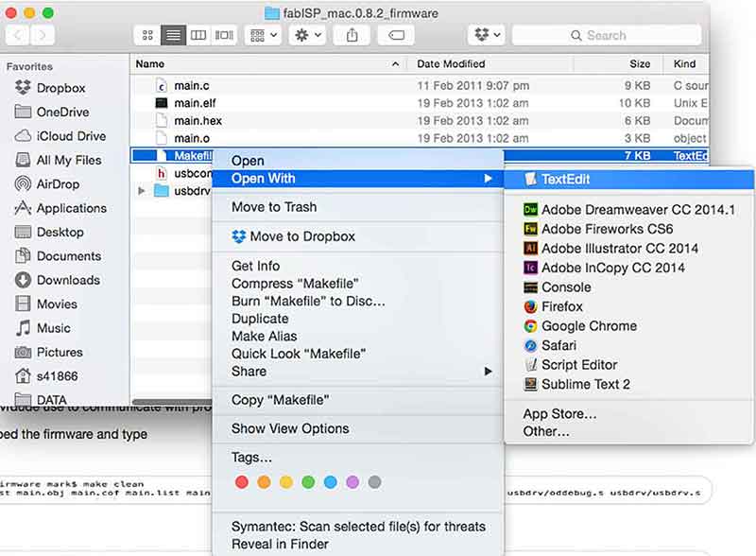Switch Finder to icon view
Image resolution: width=756 pixels, height=556 pixels.
pyautogui.click(x=147, y=35)
